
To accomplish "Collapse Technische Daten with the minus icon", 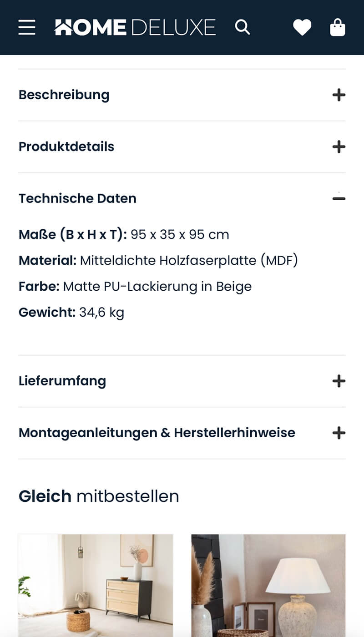I will [339, 198].
